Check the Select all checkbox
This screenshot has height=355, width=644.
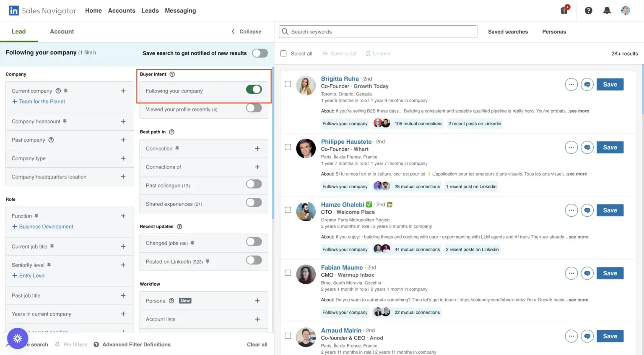[283, 53]
